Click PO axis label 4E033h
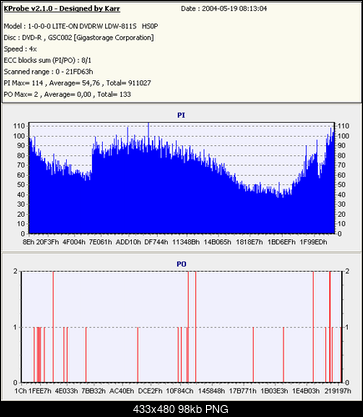363x417 pixels. (67, 391)
